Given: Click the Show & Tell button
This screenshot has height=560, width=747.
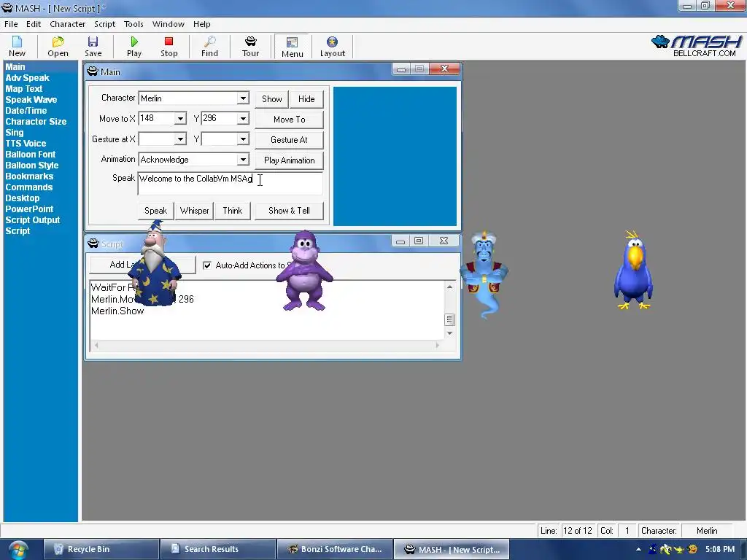Looking at the screenshot, I should 289,211.
